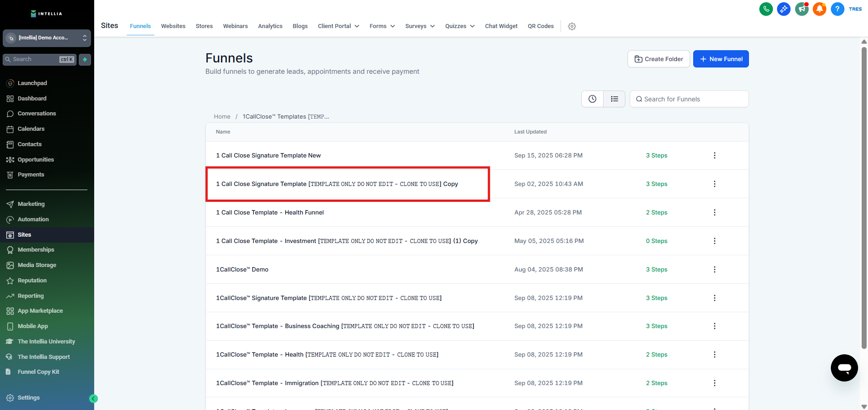
Task: Open options menu for 1CallClose Demo row
Action: pyautogui.click(x=715, y=270)
